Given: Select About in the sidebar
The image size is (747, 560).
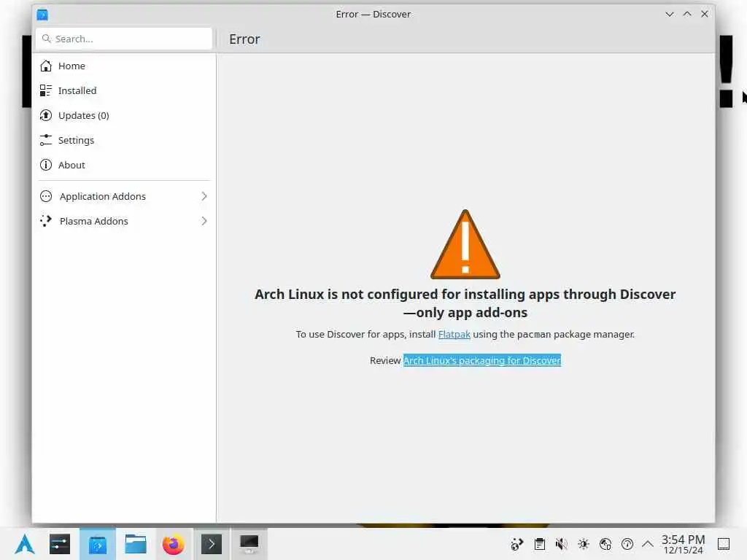Looking at the screenshot, I should tap(124, 165).
